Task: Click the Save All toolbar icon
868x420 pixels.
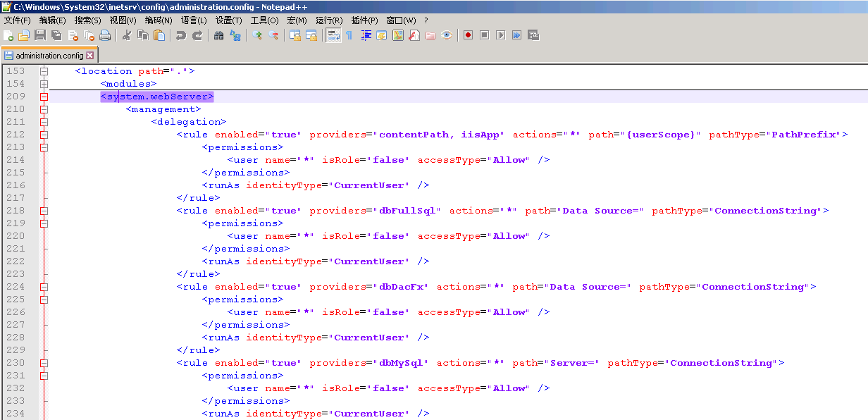Action: 56,35
